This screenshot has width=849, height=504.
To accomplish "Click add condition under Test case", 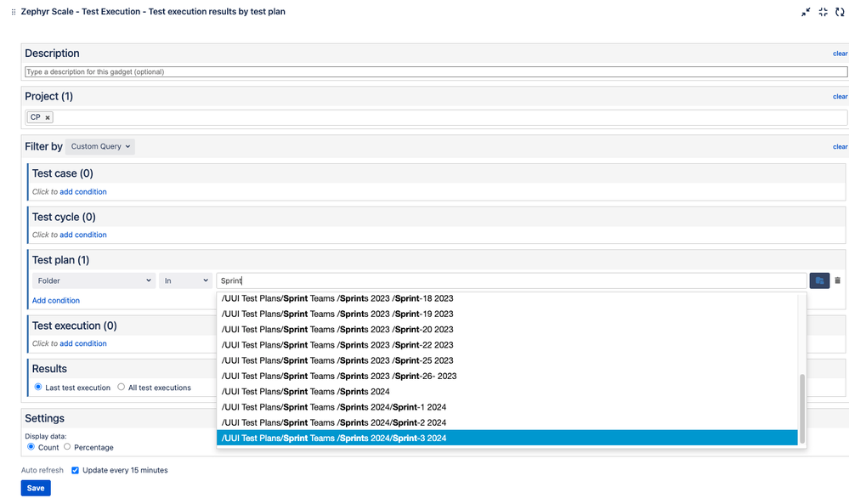I will [83, 192].
